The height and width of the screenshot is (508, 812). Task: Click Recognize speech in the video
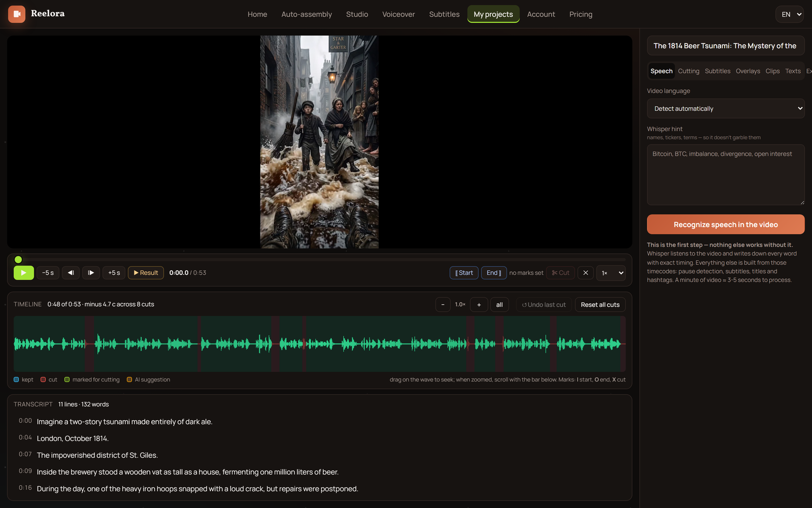pyautogui.click(x=726, y=225)
